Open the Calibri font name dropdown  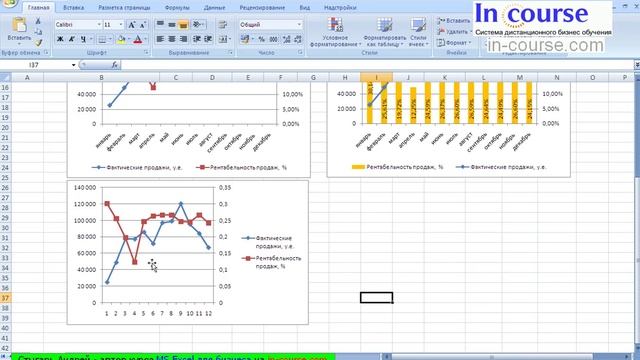tap(99, 25)
